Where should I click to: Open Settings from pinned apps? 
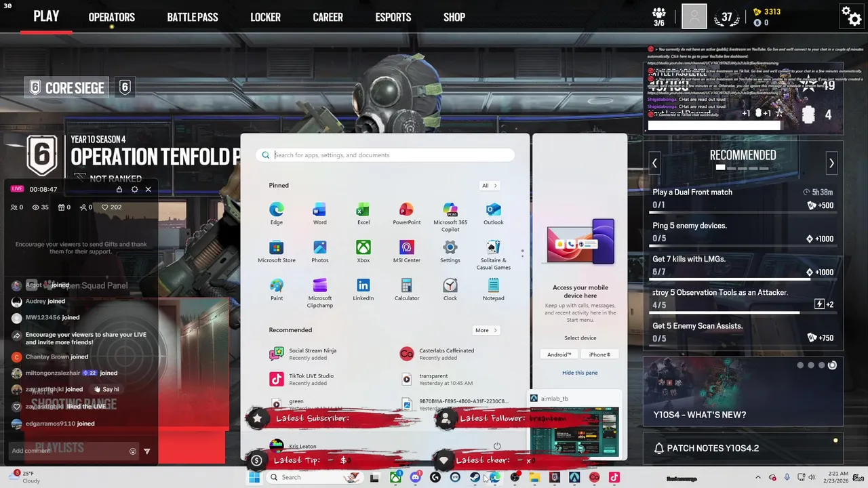[x=450, y=251]
